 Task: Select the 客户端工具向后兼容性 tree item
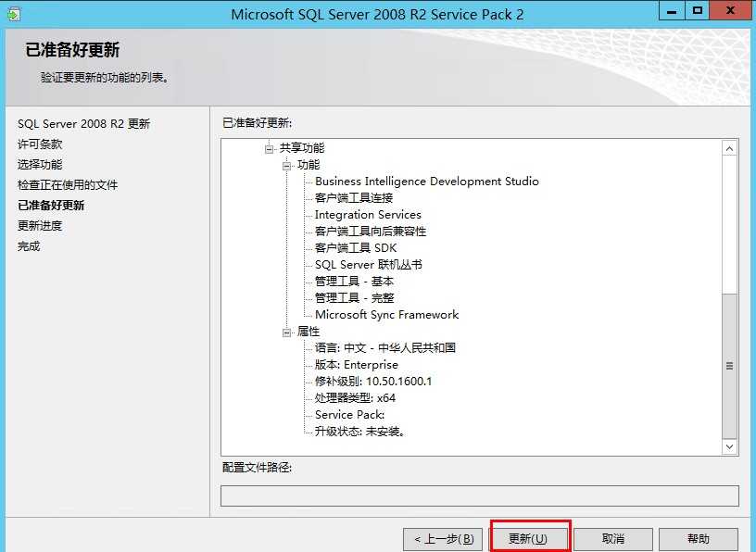(371, 232)
